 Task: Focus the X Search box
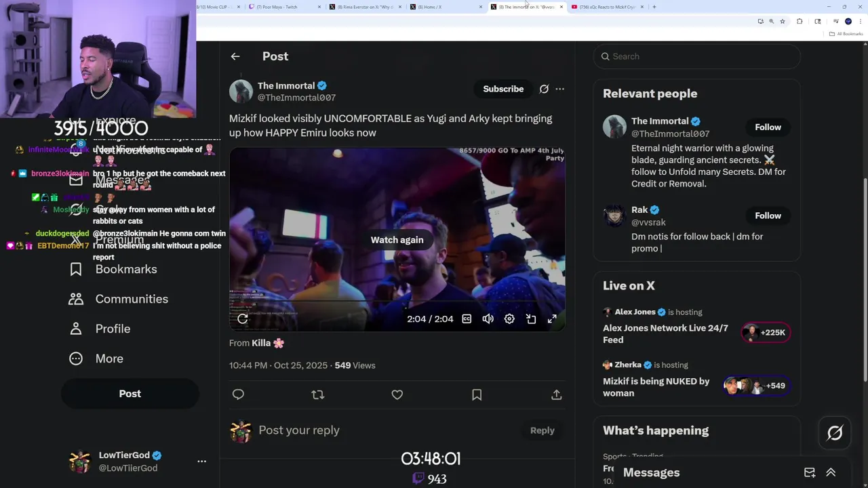[696, 56]
